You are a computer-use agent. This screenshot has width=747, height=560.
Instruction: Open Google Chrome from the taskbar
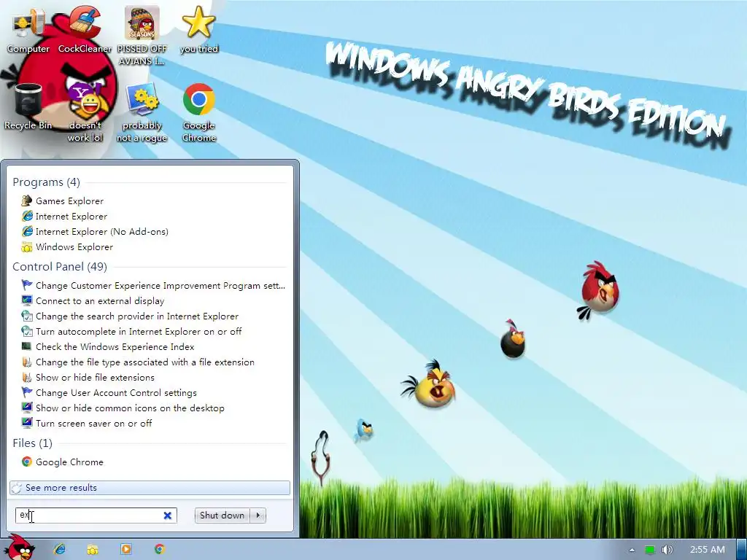click(x=160, y=549)
